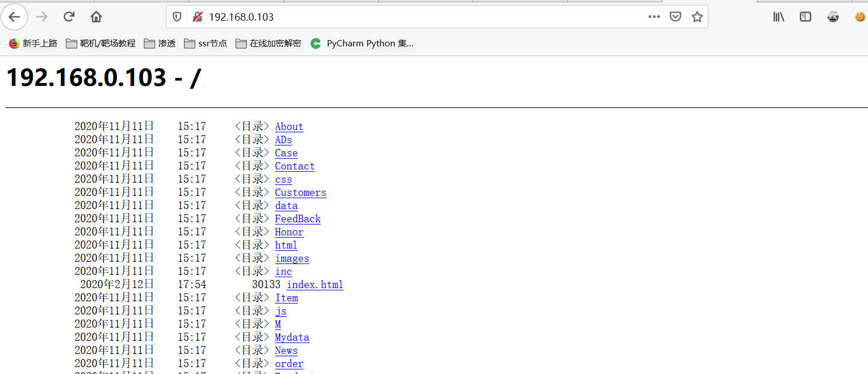Open the data directory link

[286, 206]
